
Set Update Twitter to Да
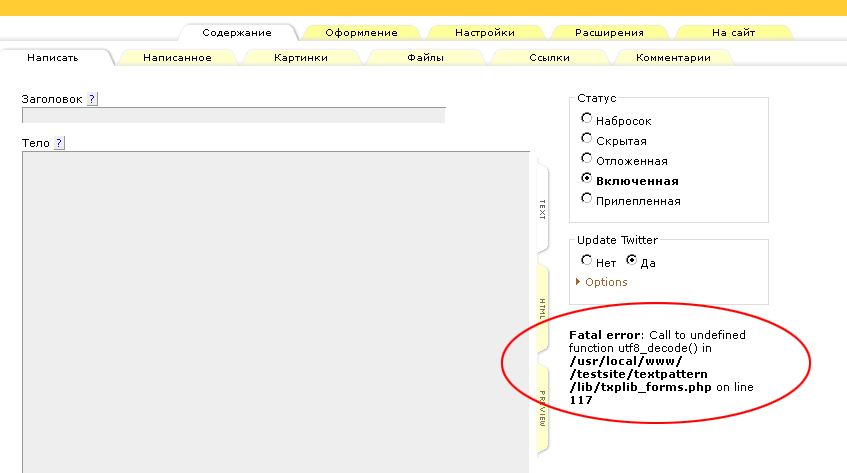(x=631, y=260)
